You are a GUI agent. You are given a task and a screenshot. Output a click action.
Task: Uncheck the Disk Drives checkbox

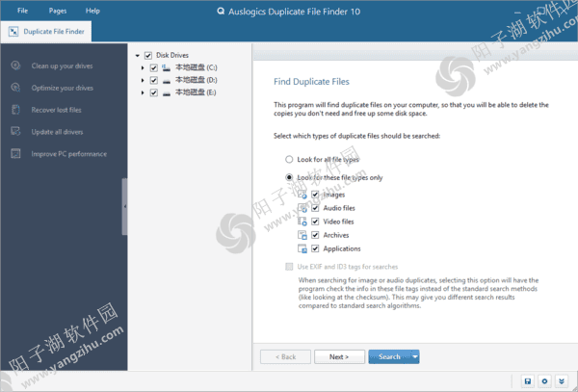tap(148, 55)
